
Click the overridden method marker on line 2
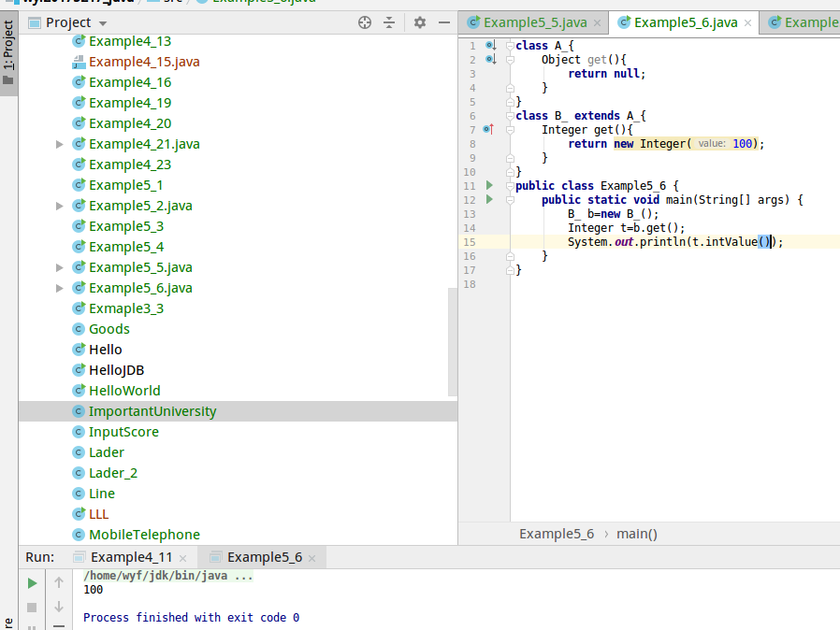491,59
